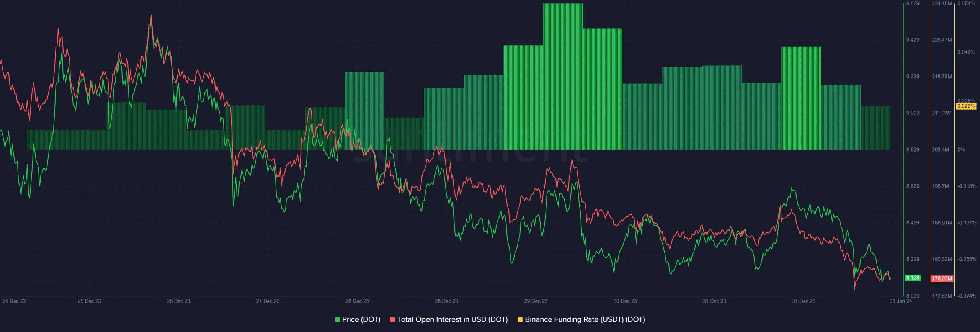Click the 0% funding rate axis value
Viewport: 980px width, 332px height.
[x=961, y=150]
